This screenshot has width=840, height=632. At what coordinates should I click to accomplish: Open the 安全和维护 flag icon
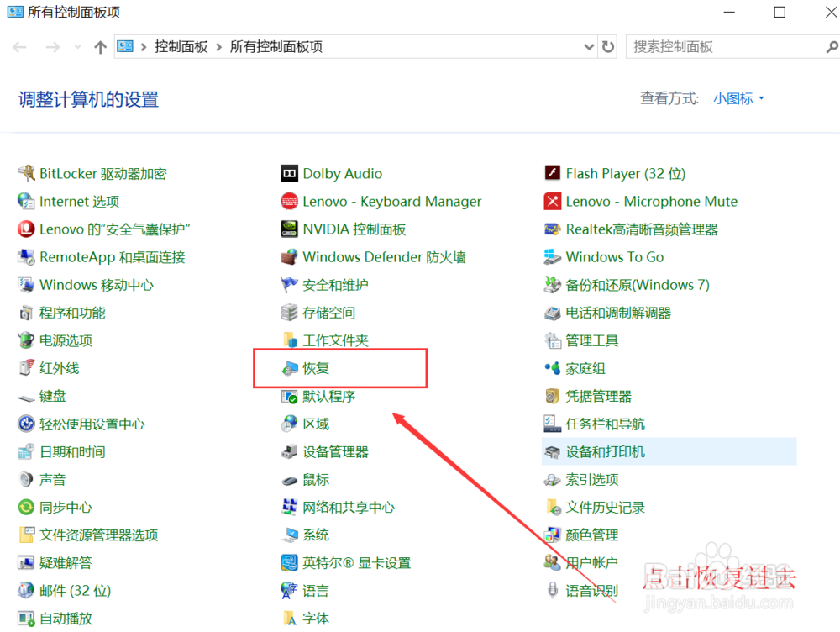(x=289, y=285)
